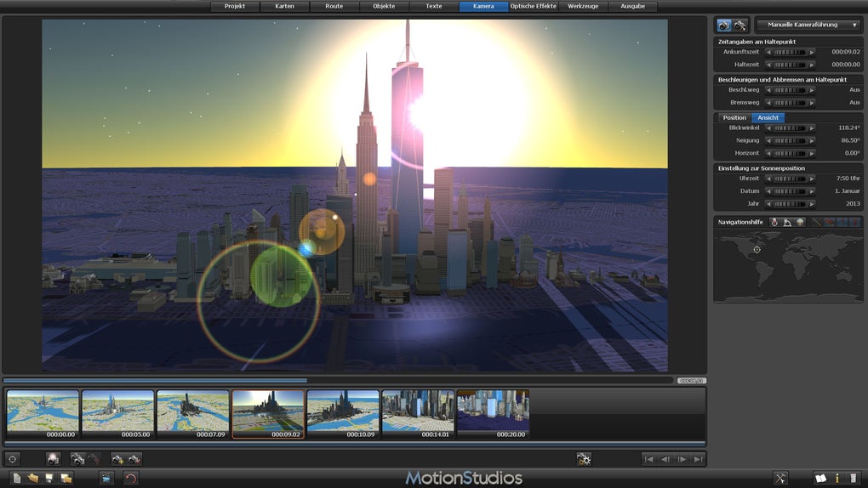Open the Projekt tab

tap(235, 6)
